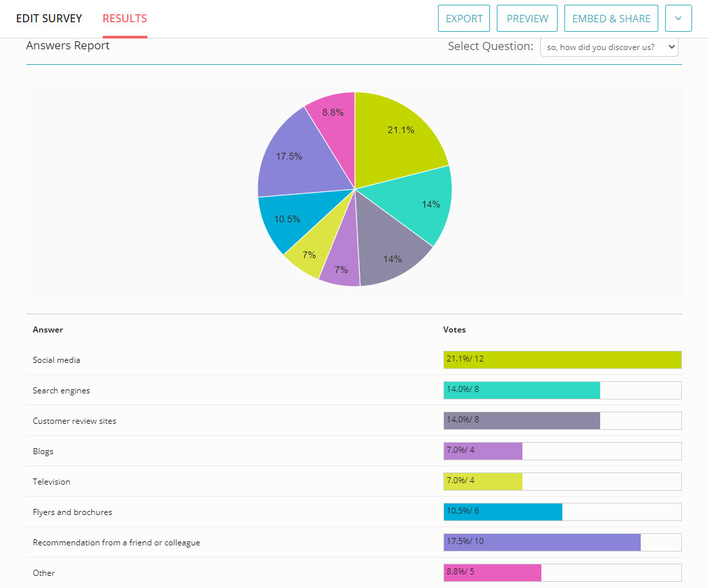Open the chevron dropdown beside EMBED & SHARE
The width and height of the screenshot is (709, 588).
coord(679,18)
